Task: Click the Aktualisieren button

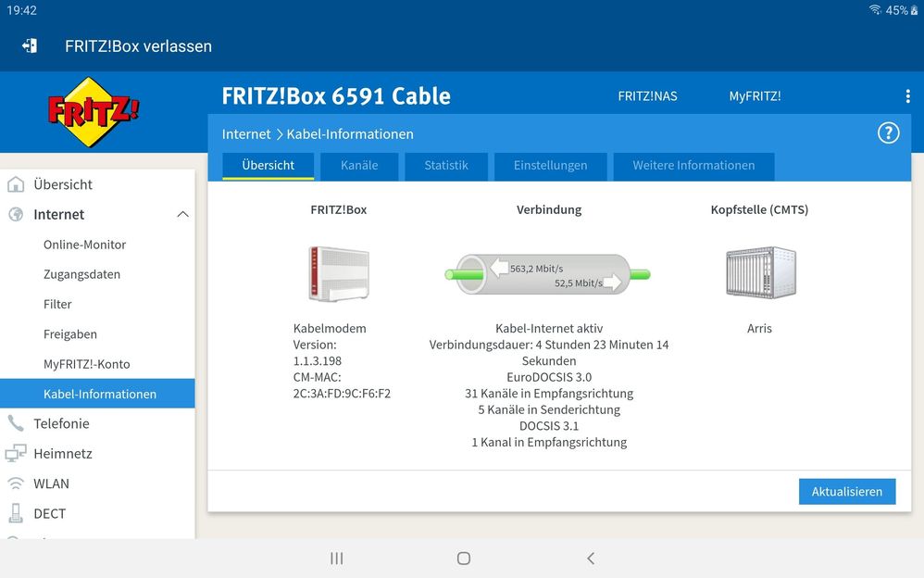Action: point(847,491)
